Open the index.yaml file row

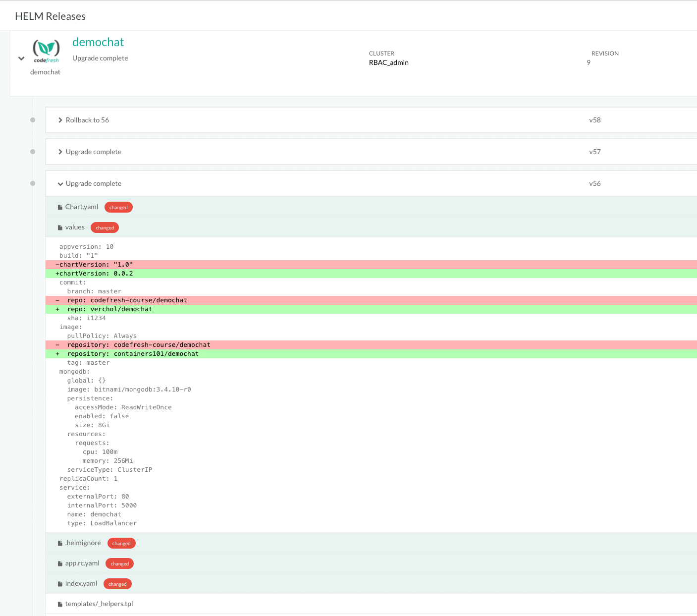tap(81, 584)
